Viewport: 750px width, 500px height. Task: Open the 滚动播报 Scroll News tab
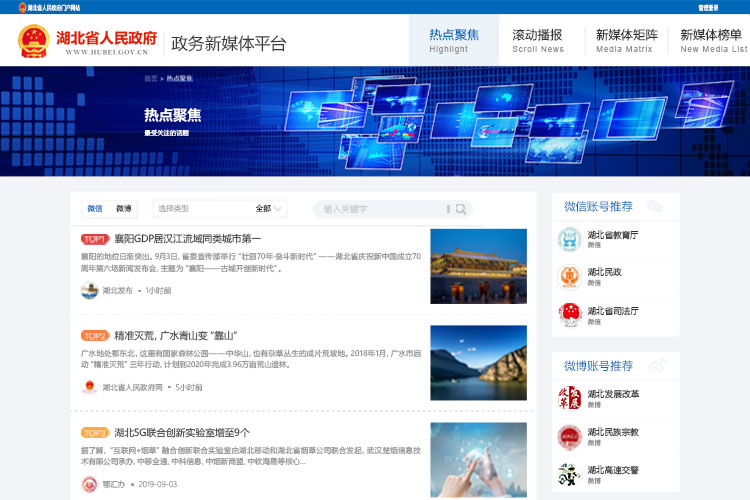click(x=538, y=40)
